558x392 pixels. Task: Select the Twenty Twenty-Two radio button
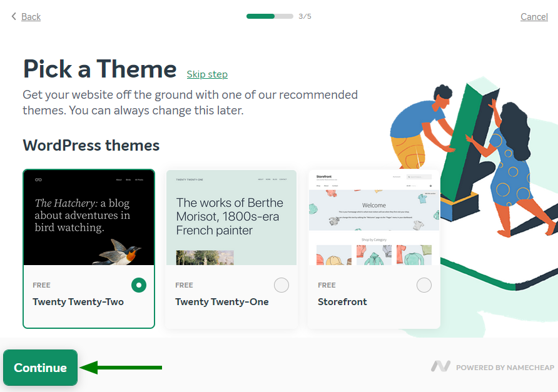(139, 285)
